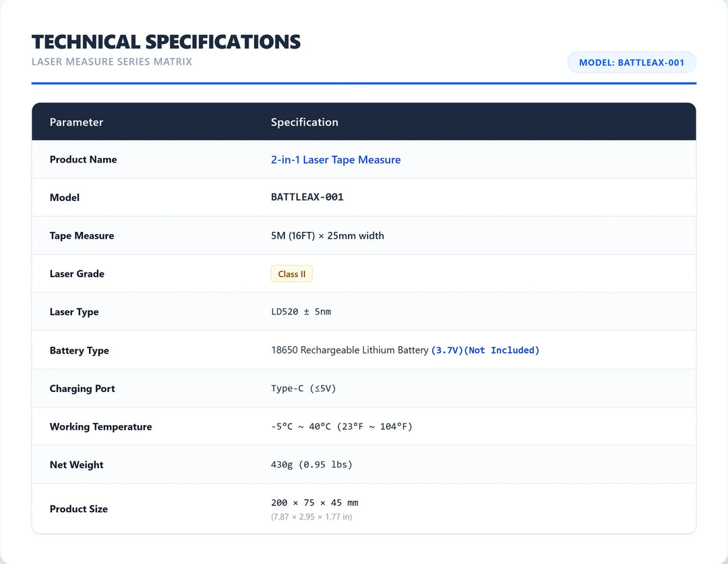728x564 pixels.
Task: Open the 2-in-1 Laser Tape Measure link
Action: (x=336, y=160)
